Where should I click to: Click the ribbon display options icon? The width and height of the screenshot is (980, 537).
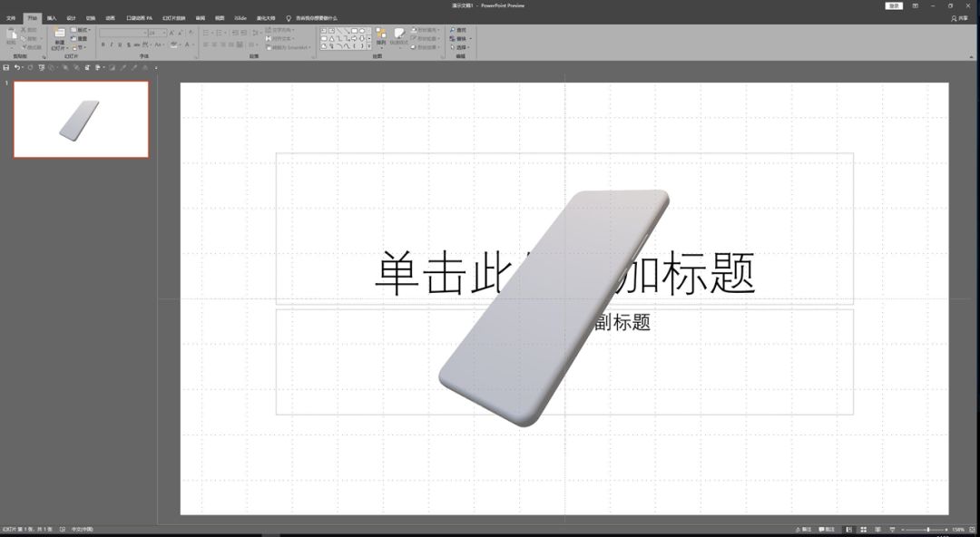915,5
